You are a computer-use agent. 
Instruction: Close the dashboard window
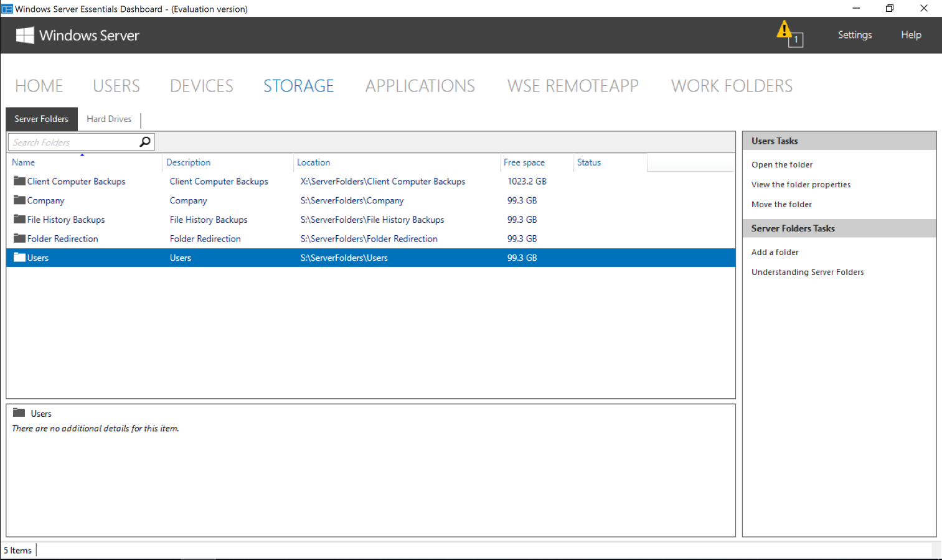[924, 8]
